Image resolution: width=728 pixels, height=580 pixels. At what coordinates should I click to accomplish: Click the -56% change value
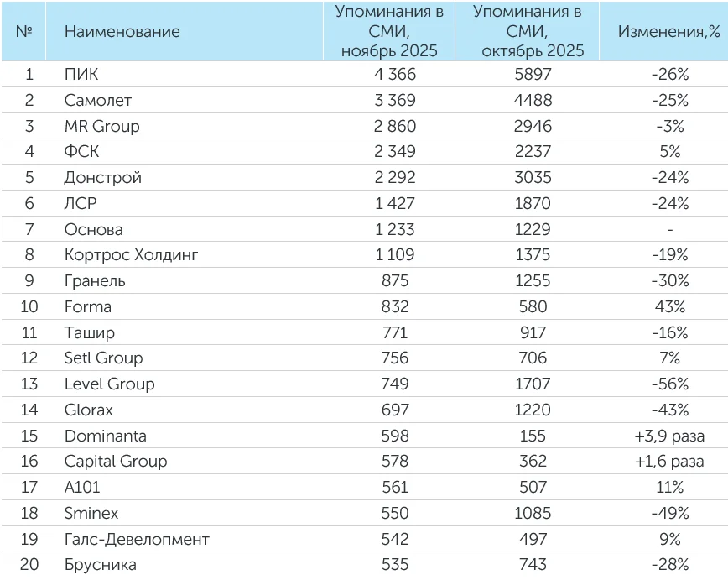pos(669,384)
